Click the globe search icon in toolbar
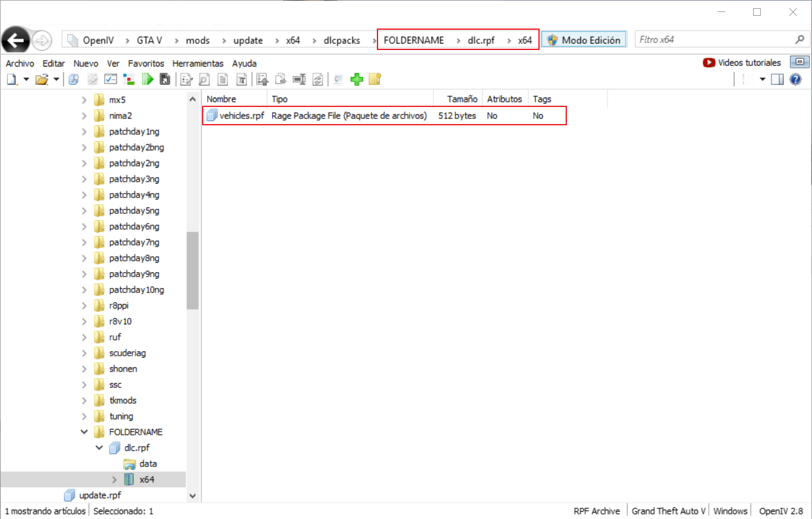 click(74, 79)
